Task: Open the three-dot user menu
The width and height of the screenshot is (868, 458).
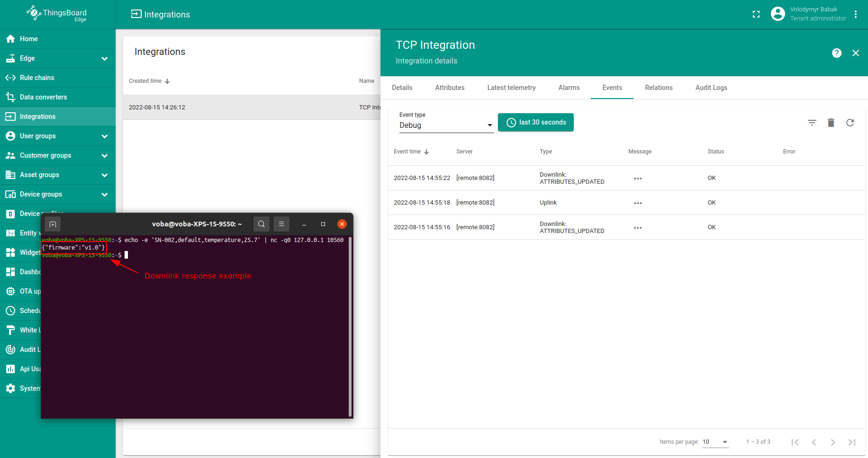Action: (856, 14)
